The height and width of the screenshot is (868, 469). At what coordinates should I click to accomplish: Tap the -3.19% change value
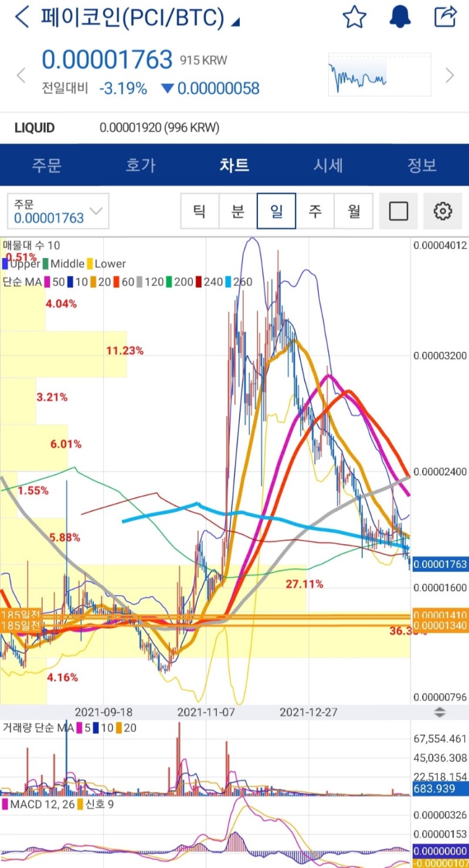click(123, 89)
